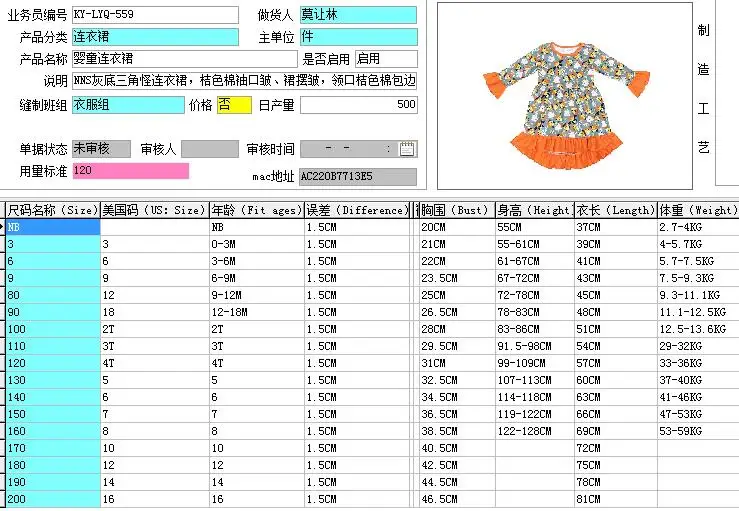Click the fit ages cell 0-3M
739x511 pixels.
tap(257, 244)
